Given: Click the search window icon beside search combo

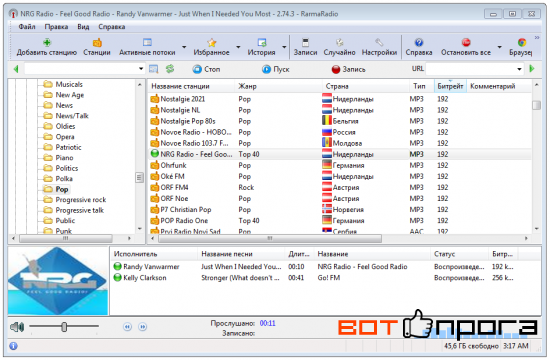Looking at the screenshot, I should (153, 69).
